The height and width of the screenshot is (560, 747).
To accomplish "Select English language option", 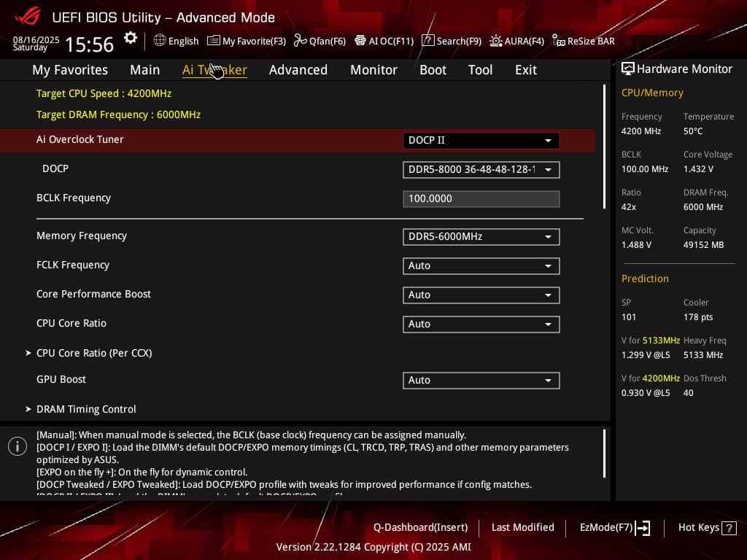I will coord(183,41).
